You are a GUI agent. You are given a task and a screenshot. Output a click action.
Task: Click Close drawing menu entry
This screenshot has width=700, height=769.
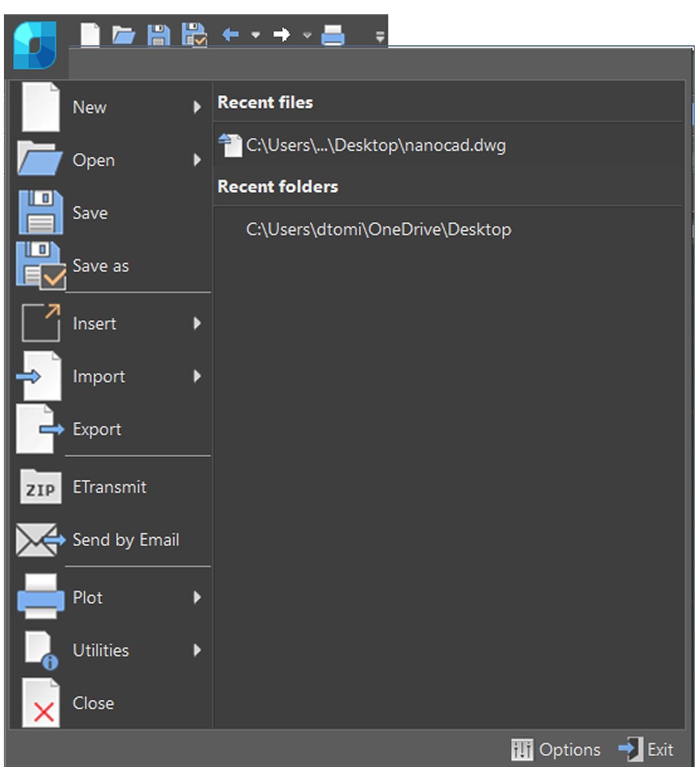[110, 703]
